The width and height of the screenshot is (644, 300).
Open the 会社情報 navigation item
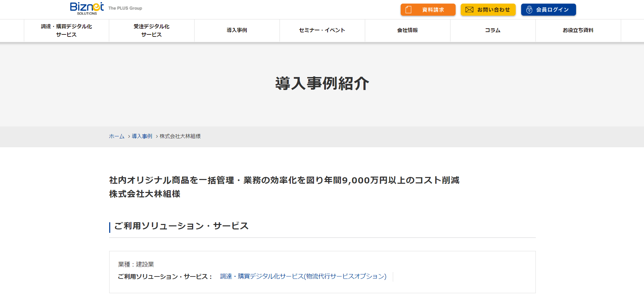click(407, 30)
